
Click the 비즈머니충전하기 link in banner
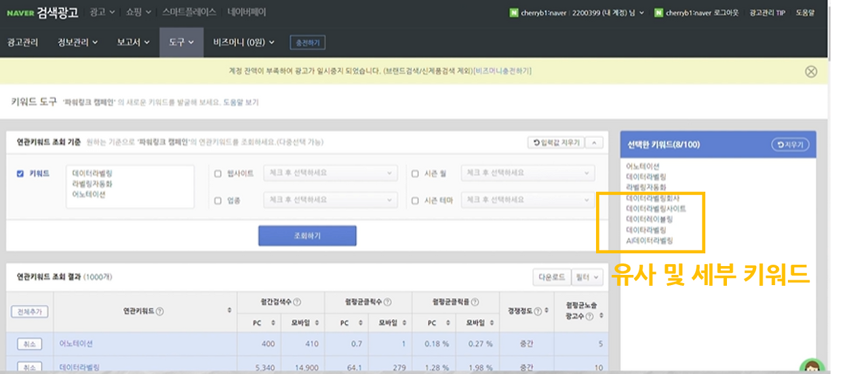tap(502, 71)
